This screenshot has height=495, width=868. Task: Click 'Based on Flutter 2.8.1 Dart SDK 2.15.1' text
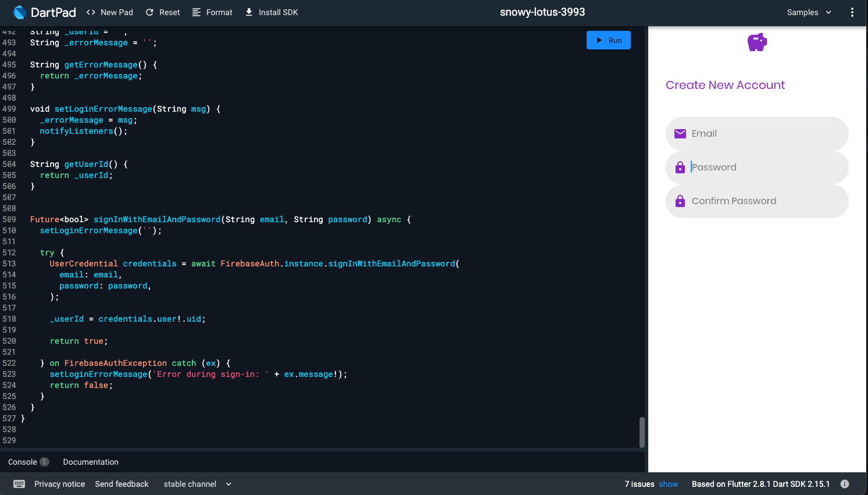[760, 484]
